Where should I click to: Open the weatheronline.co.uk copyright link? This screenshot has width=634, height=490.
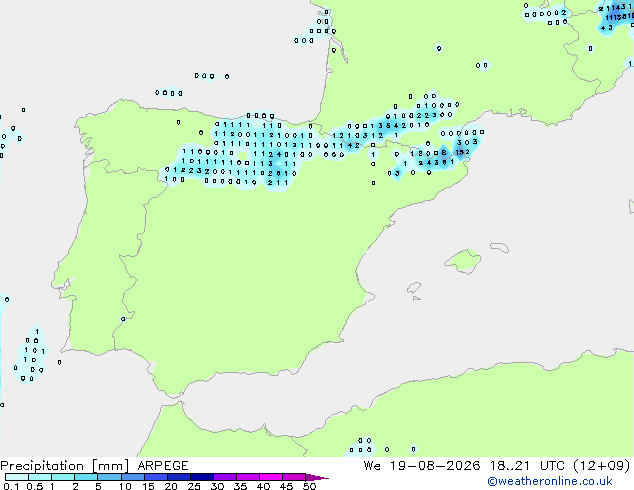coord(550,481)
